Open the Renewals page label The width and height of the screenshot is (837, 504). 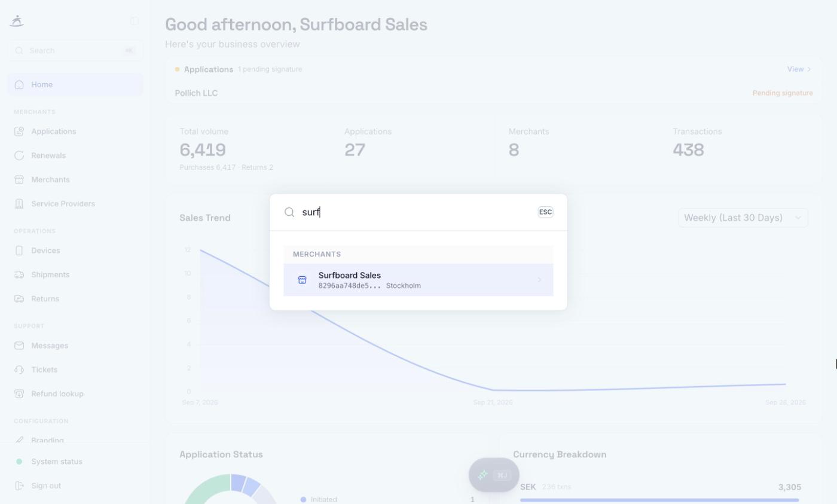pos(48,155)
